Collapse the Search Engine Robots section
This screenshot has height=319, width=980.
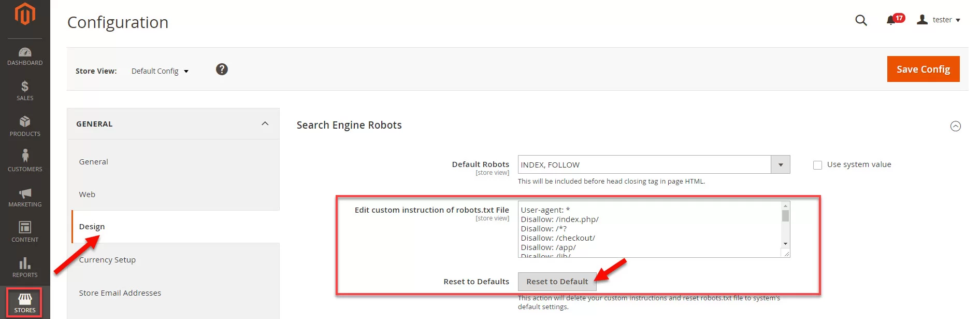956,126
